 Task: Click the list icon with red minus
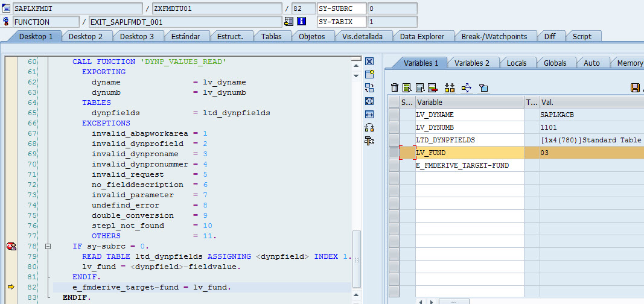pyautogui.click(x=432, y=87)
